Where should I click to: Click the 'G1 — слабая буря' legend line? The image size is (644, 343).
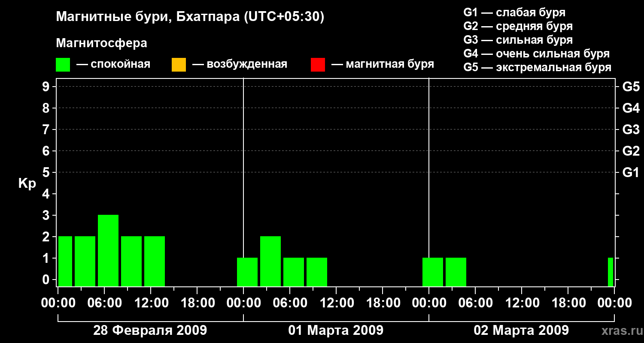click(514, 12)
